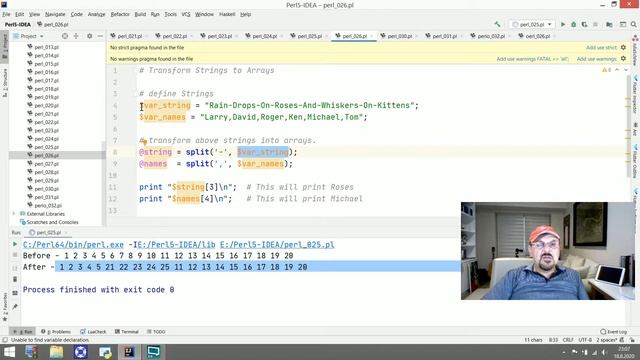Click the Expand All icon in Project panel
The height and width of the screenshot is (360, 640).
76,36
